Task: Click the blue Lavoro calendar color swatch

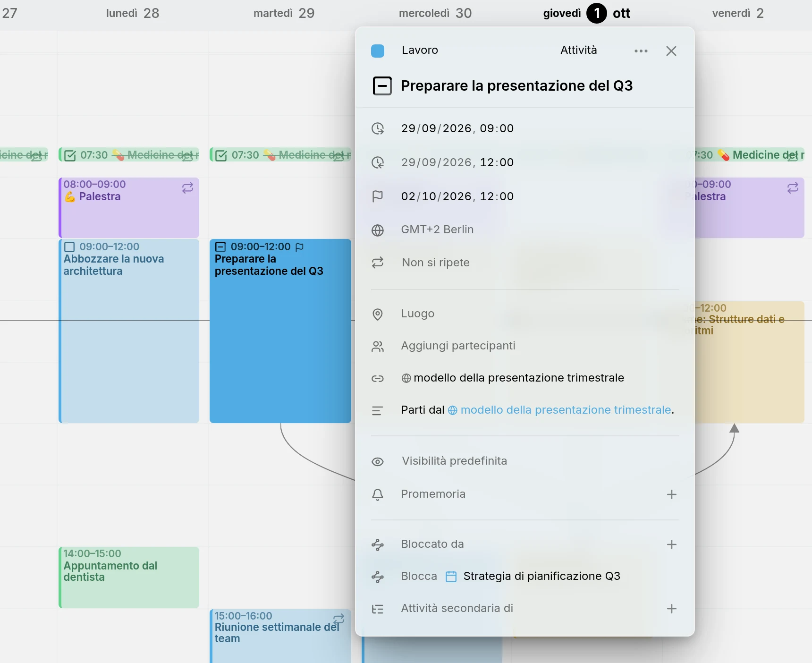Action: pyautogui.click(x=378, y=51)
